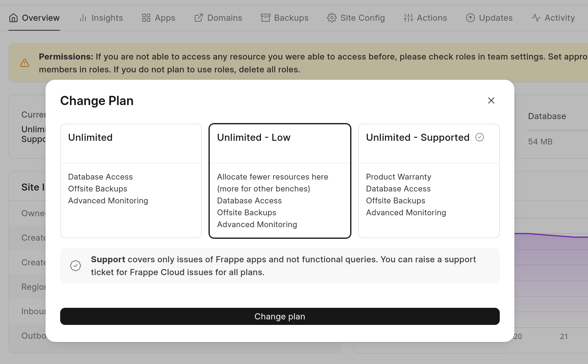This screenshot has width=588, height=364.
Task: Click the support badge icon beside Unlimited - Supported
Action: (x=480, y=137)
